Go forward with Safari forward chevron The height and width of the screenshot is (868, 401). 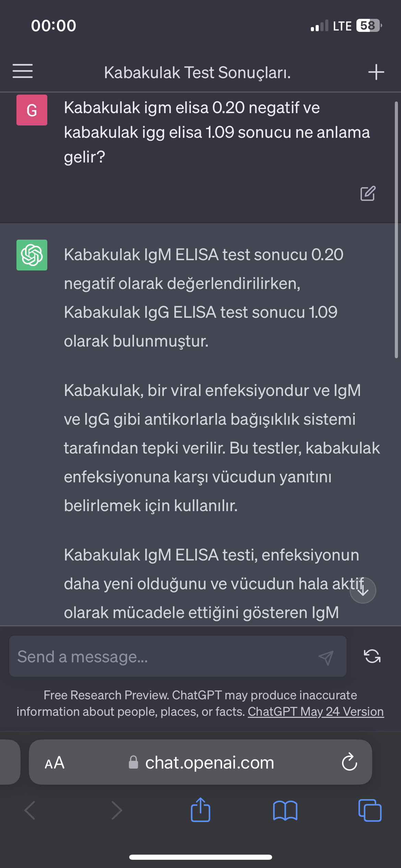pyautogui.click(x=117, y=810)
